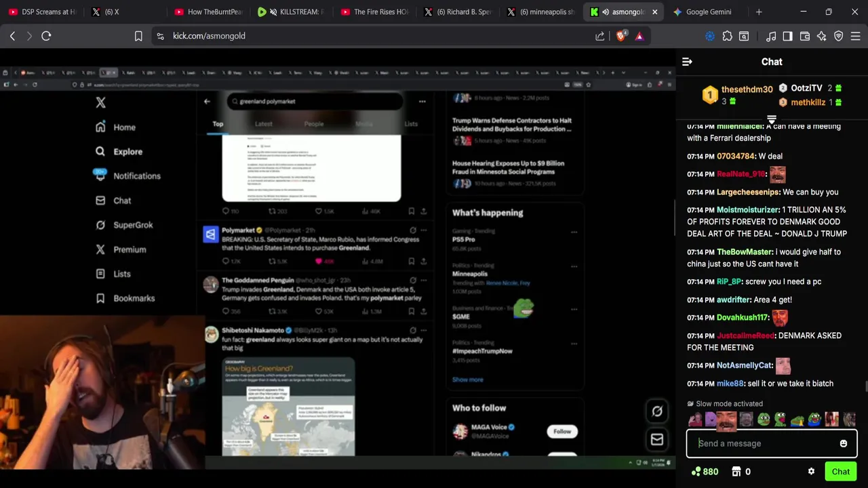The image size is (868, 488).
Task: Expand the pinned gifters leaderboard arrow
Action: [772, 120]
